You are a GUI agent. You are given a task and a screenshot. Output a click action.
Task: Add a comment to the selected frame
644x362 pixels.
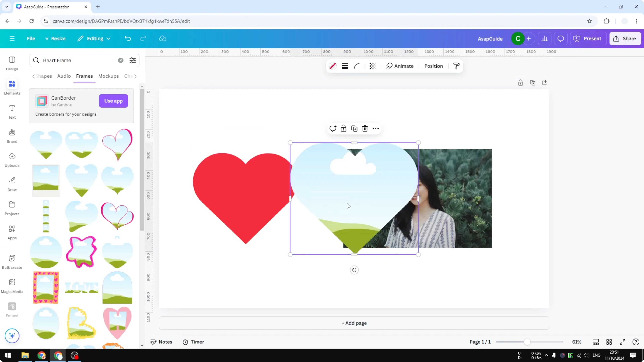coord(333,128)
